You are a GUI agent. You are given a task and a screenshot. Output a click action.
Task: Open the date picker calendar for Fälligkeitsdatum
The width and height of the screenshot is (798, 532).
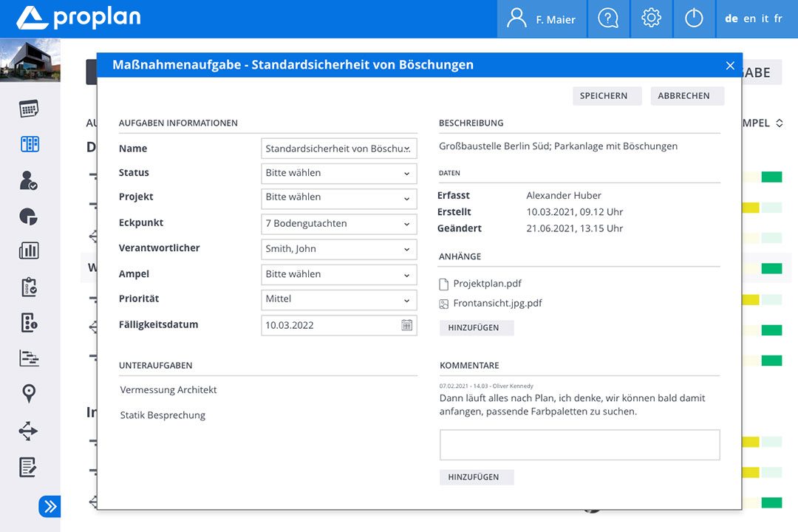[x=406, y=325]
